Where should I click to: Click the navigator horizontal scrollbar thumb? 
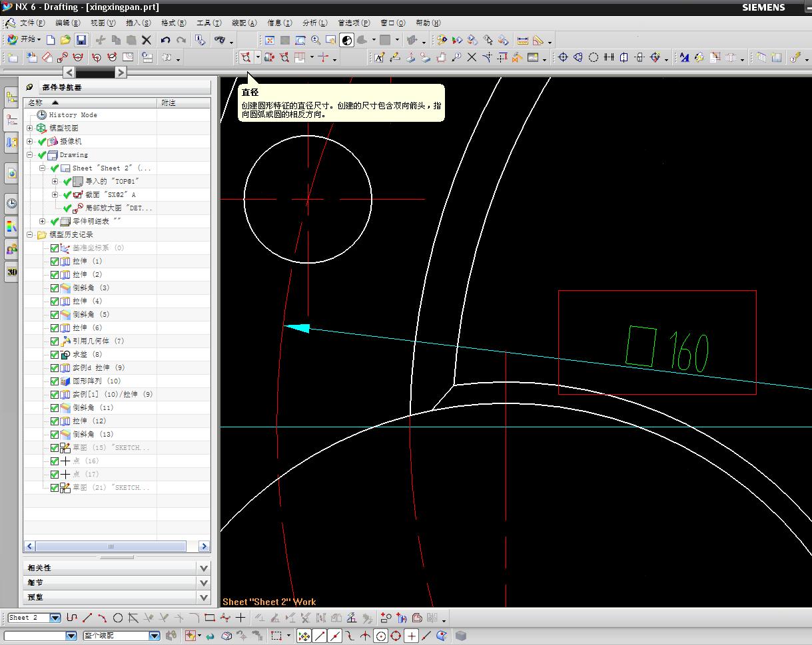coord(111,546)
